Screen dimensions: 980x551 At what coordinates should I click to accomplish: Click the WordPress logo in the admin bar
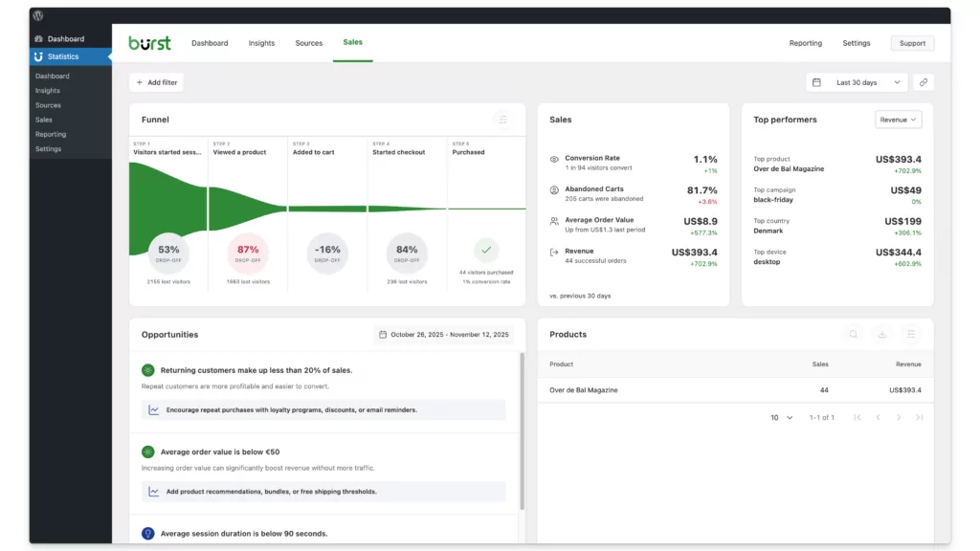(x=36, y=15)
